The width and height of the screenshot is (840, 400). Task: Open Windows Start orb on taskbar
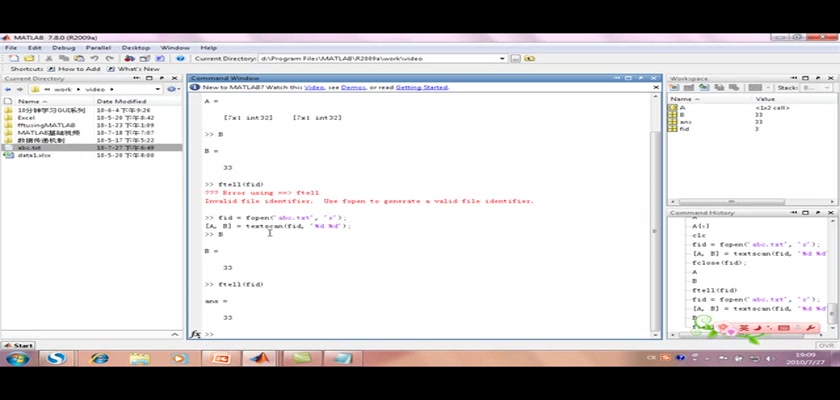(18, 358)
